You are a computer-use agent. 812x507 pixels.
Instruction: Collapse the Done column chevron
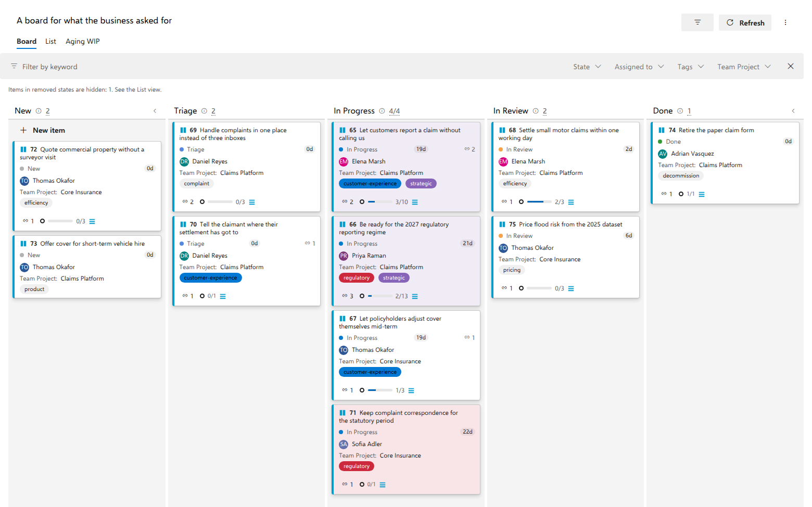(793, 111)
